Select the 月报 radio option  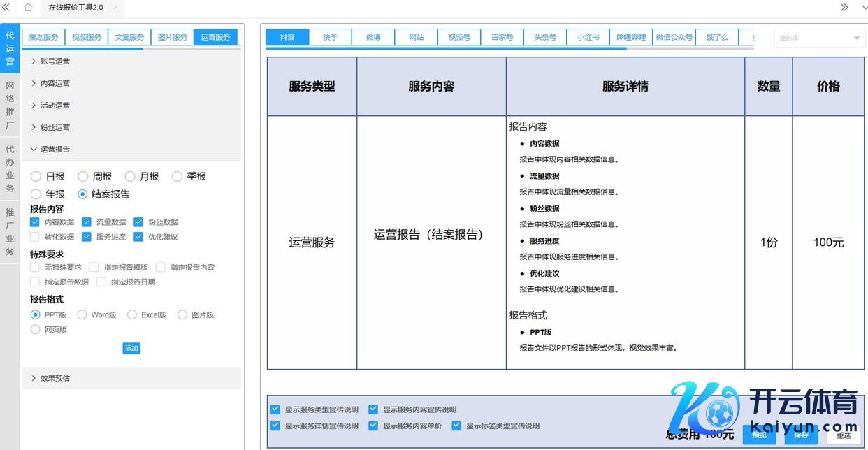click(130, 177)
